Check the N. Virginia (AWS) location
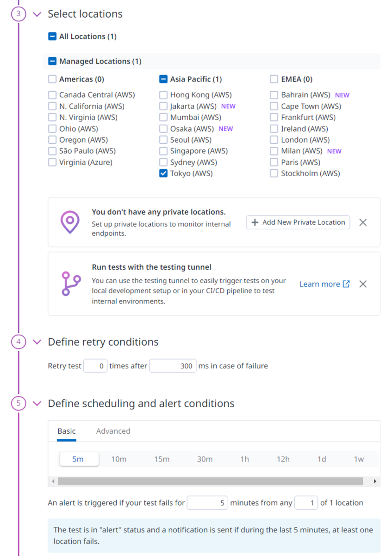Screen dimensions: 392x556 click(52, 118)
